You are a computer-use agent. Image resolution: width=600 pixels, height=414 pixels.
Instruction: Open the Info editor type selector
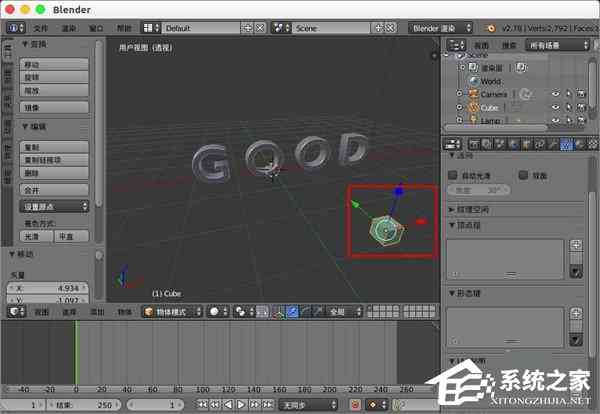[16, 28]
